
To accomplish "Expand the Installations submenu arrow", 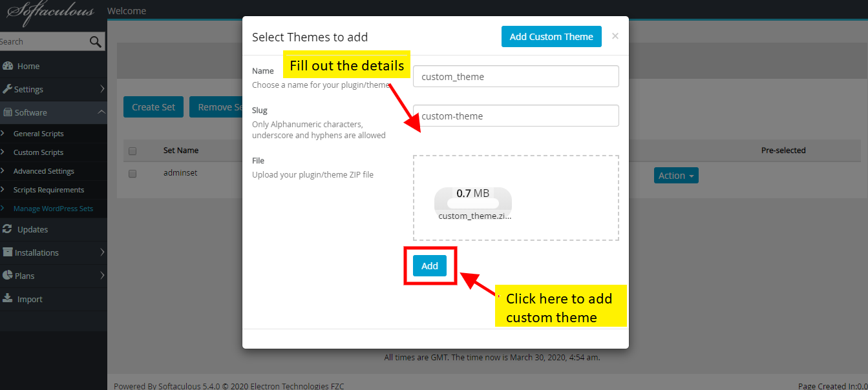I will (102, 252).
